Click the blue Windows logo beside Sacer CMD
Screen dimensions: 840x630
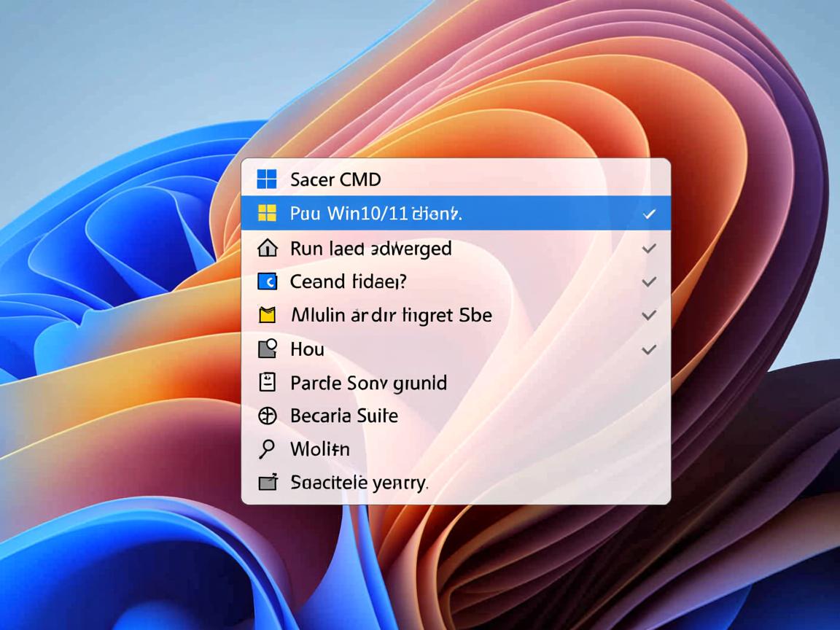click(x=268, y=179)
